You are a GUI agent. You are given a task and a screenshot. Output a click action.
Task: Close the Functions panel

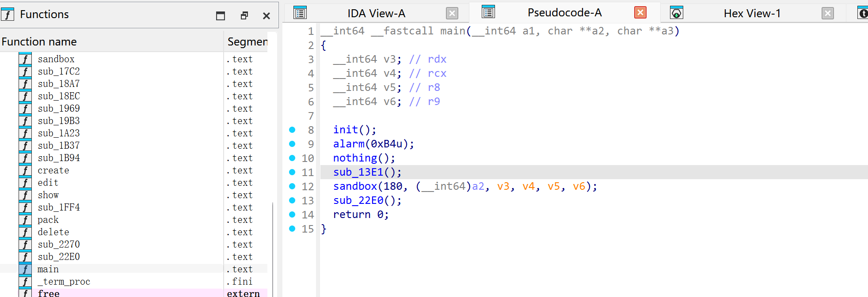[x=266, y=16]
